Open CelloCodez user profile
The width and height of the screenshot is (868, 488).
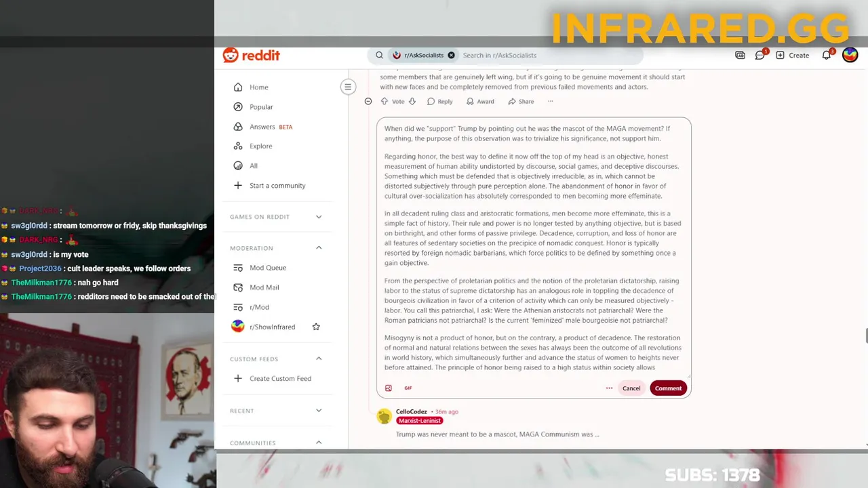412,411
